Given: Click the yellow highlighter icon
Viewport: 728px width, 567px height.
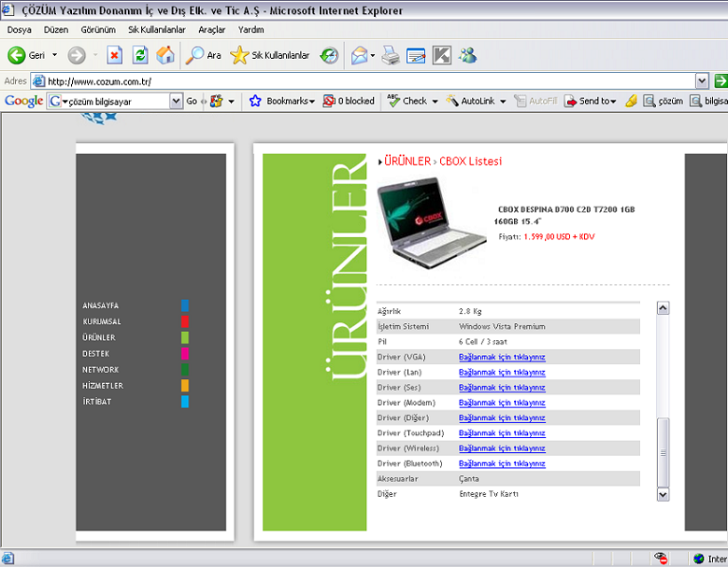Looking at the screenshot, I should (631, 101).
